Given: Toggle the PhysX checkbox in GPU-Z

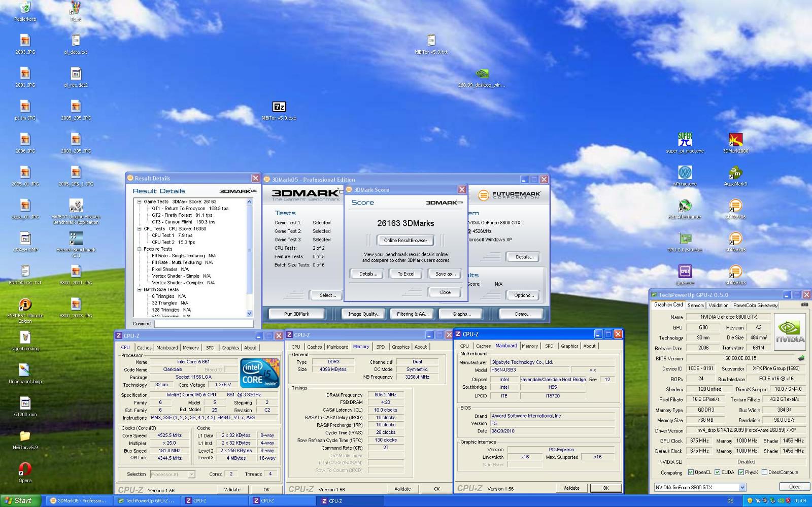Looking at the screenshot, I should pos(741,472).
